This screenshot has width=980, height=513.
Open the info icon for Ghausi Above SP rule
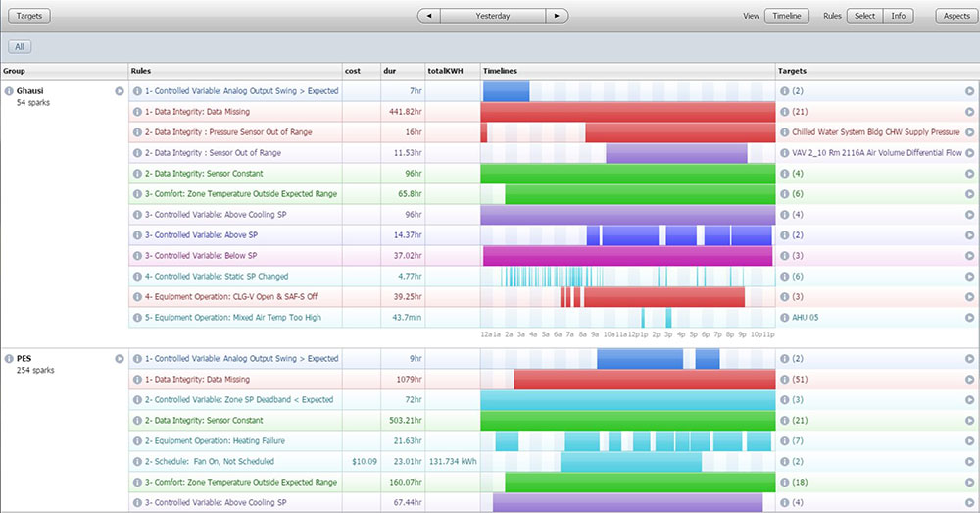click(x=137, y=234)
